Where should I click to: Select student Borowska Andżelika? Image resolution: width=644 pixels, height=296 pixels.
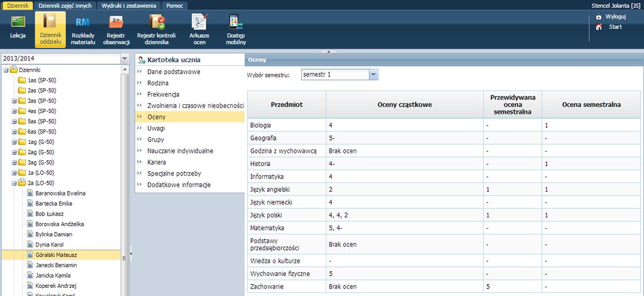[x=58, y=224]
